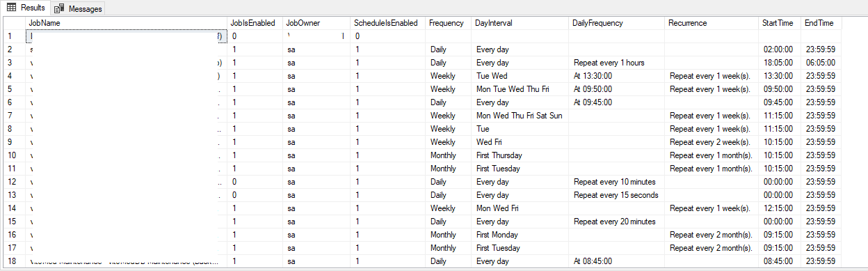Select StartTime '09:15:00' in row 16
The height and width of the screenshot is (271, 868).
click(x=780, y=235)
